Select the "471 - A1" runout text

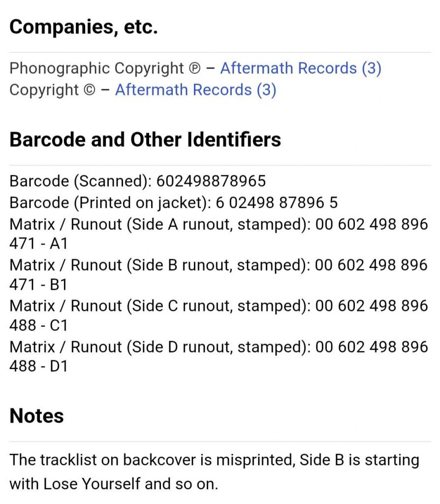click(38, 244)
